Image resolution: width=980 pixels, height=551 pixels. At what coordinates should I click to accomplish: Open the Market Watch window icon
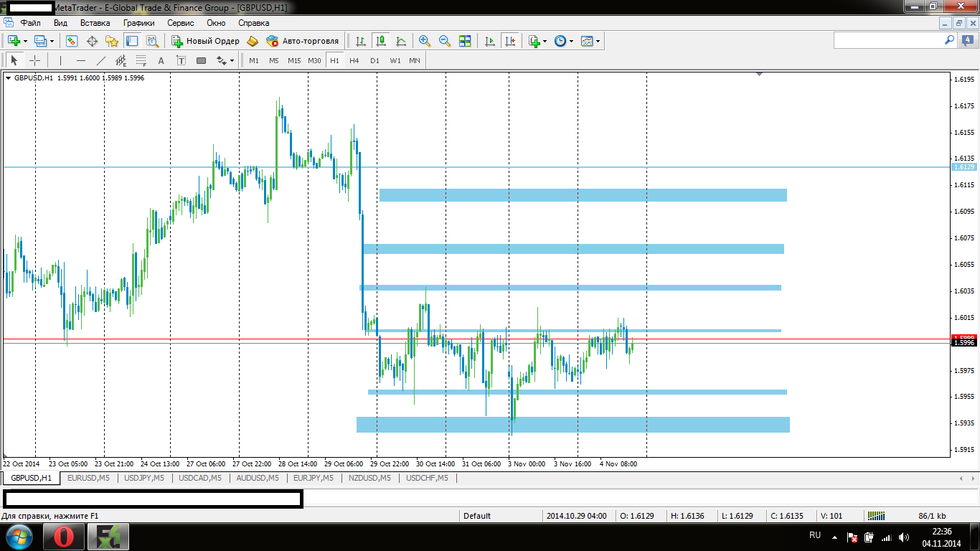72,41
